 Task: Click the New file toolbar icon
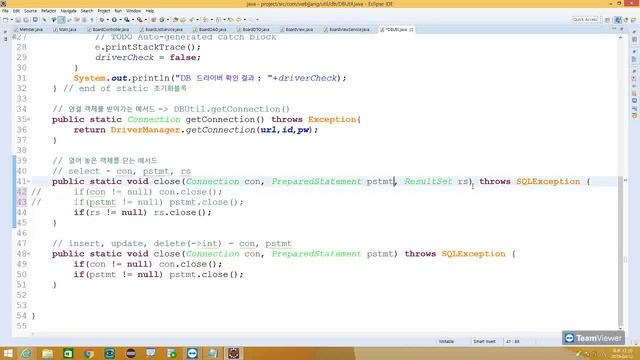pos(5,20)
